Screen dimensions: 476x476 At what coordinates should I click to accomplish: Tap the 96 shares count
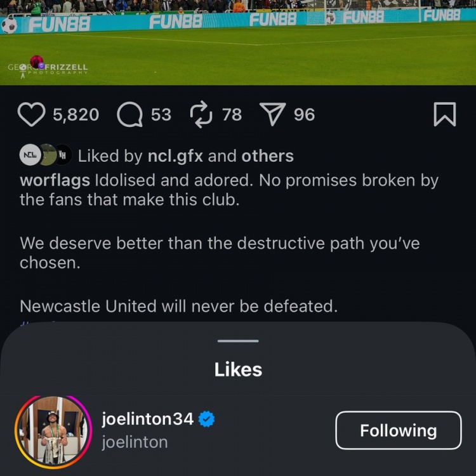point(304,115)
